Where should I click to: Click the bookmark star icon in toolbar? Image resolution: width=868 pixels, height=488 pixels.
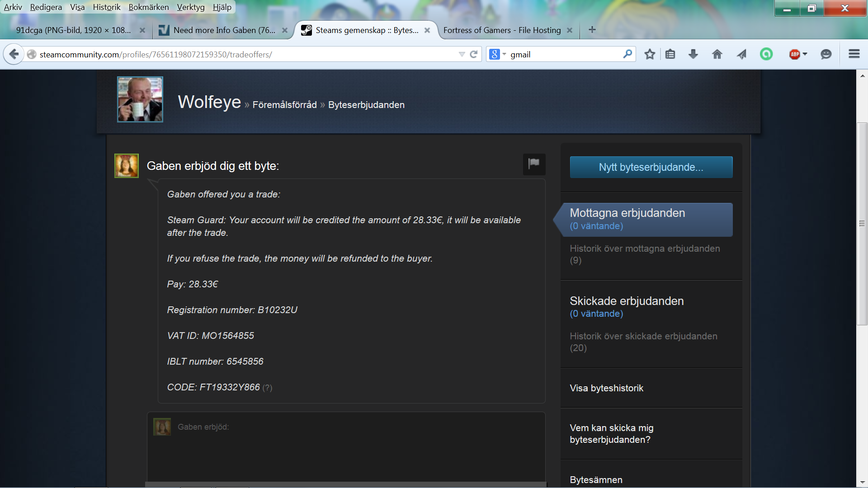tap(650, 54)
